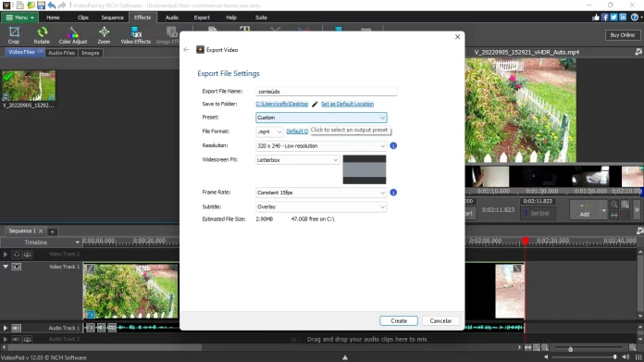Open the Preset dropdown showing Custom
The image size is (644, 362).
point(321,118)
